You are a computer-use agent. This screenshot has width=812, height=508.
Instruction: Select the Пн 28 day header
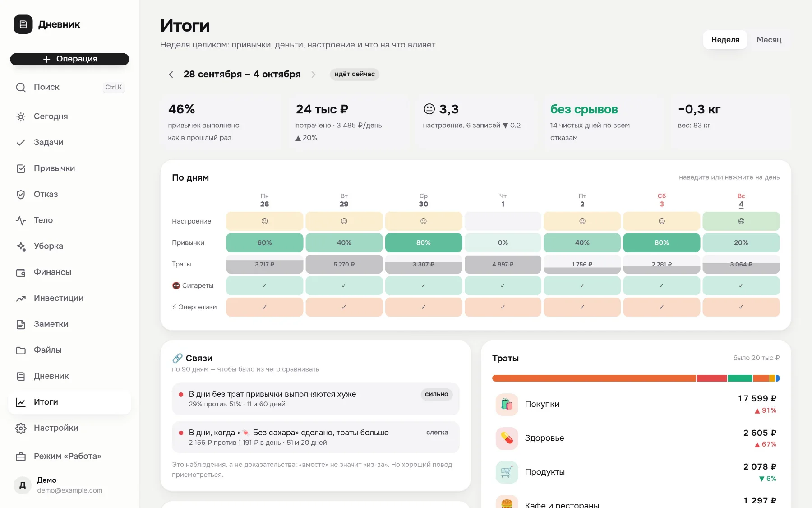264,200
